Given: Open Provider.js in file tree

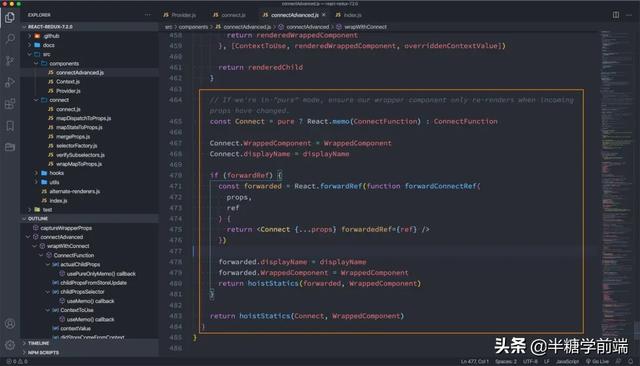Looking at the screenshot, I should click(90, 91).
